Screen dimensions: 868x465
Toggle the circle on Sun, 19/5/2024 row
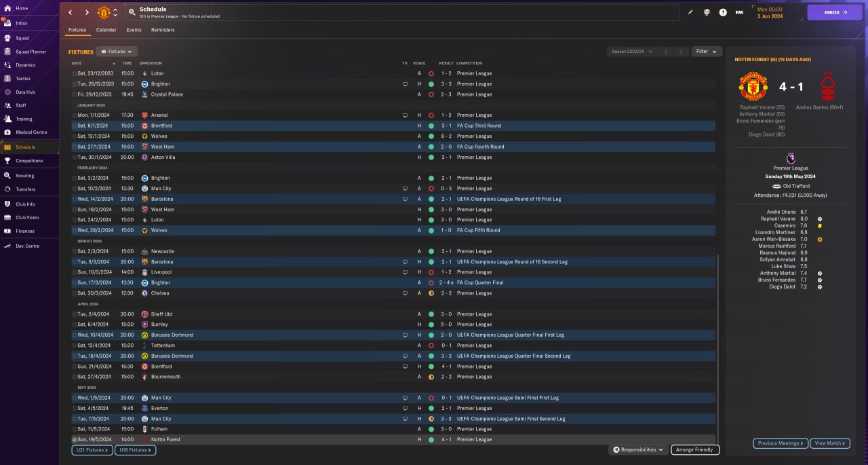[74, 440]
